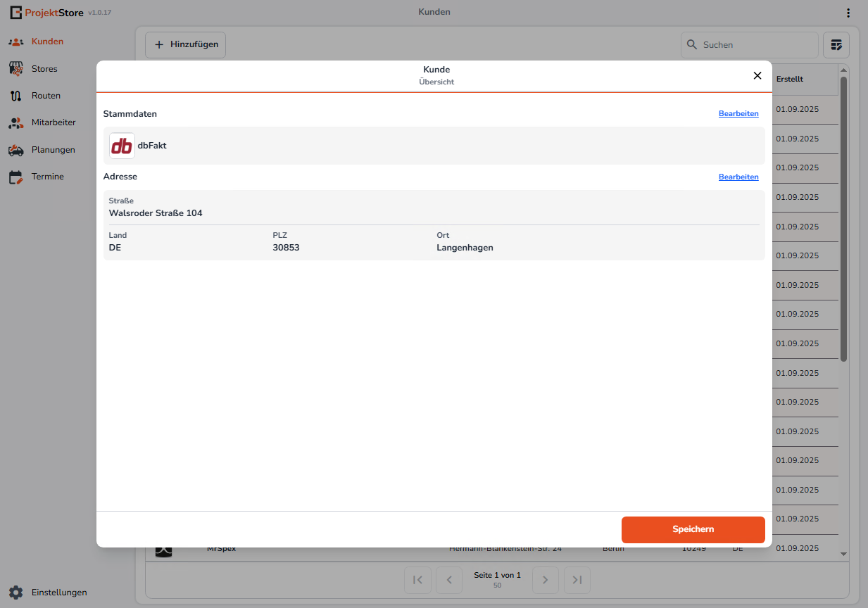868x608 pixels.
Task: Edit Adresse via Bearbeiten link
Action: click(738, 177)
